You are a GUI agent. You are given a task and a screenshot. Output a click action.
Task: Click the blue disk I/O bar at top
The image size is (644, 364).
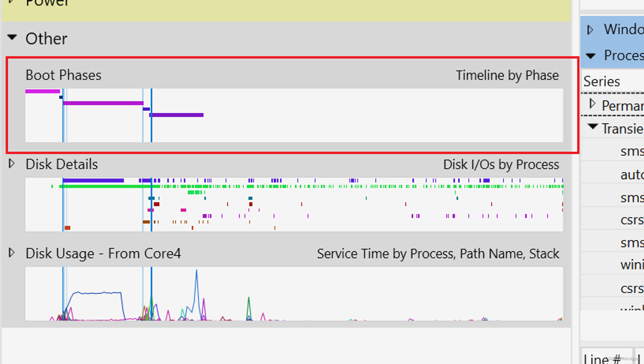[93, 181]
